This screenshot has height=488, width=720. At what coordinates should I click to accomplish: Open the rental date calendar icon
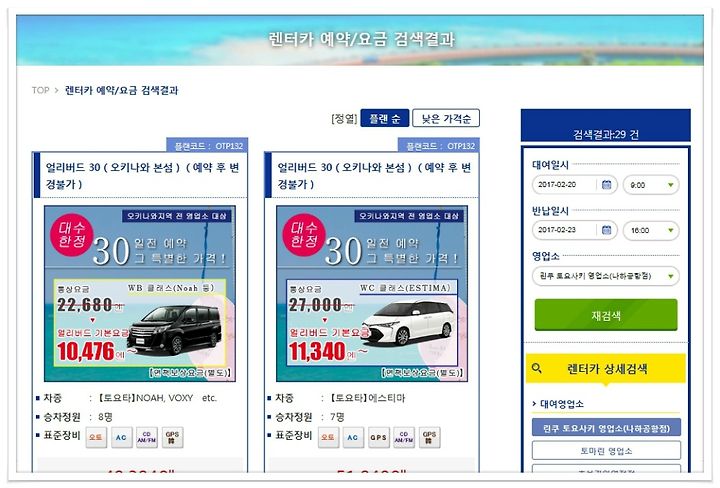coord(607,185)
